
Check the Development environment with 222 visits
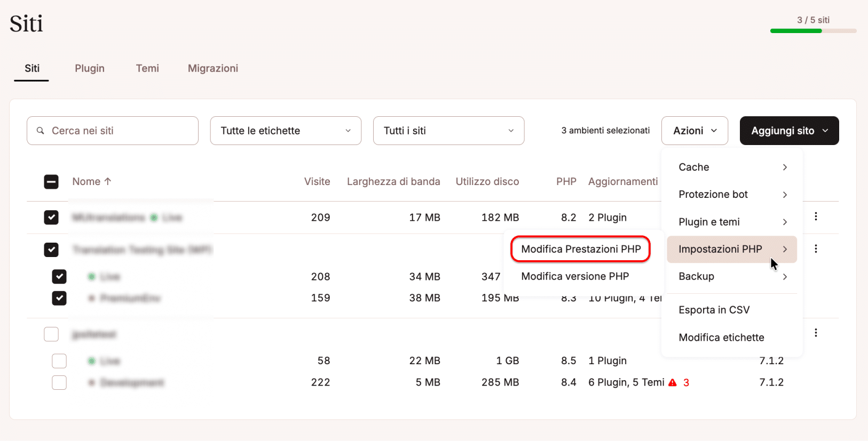click(59, 382)
